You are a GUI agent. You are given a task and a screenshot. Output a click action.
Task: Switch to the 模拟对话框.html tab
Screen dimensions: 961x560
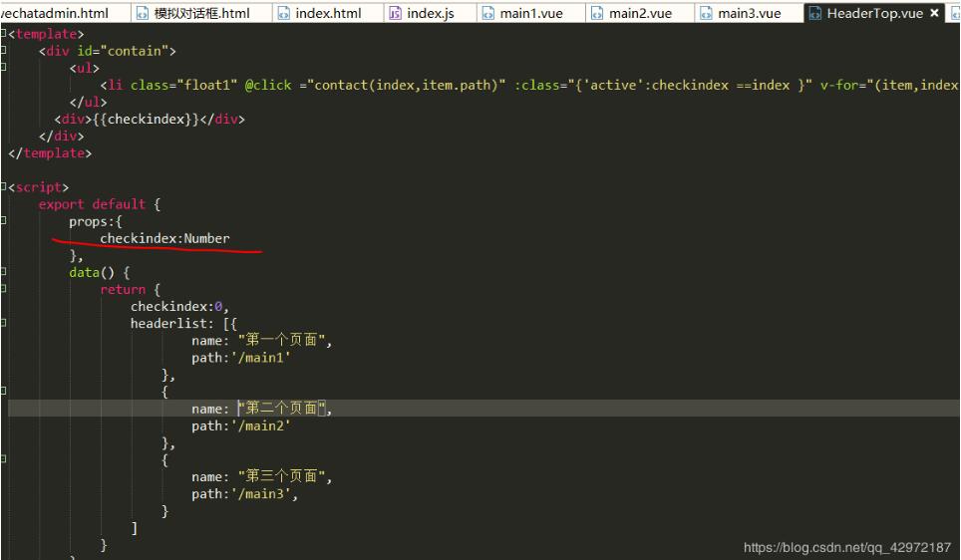point(202,13)
